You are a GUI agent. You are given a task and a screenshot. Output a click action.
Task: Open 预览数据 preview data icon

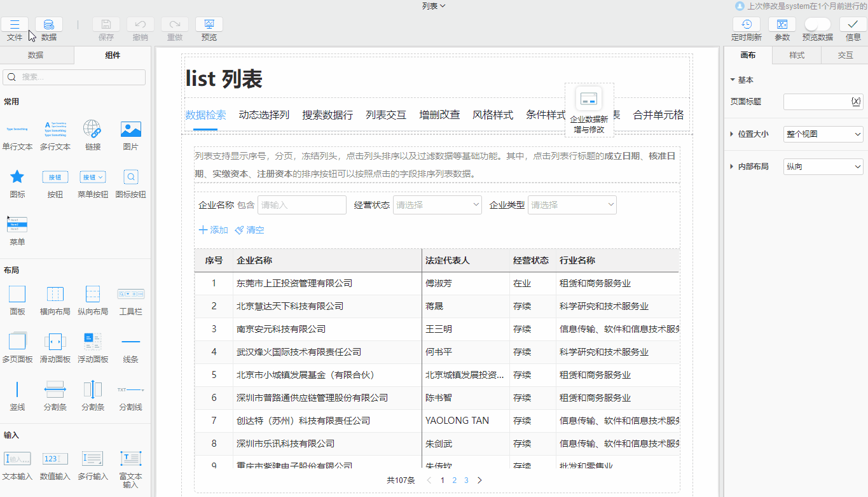(x=817, y=24)
